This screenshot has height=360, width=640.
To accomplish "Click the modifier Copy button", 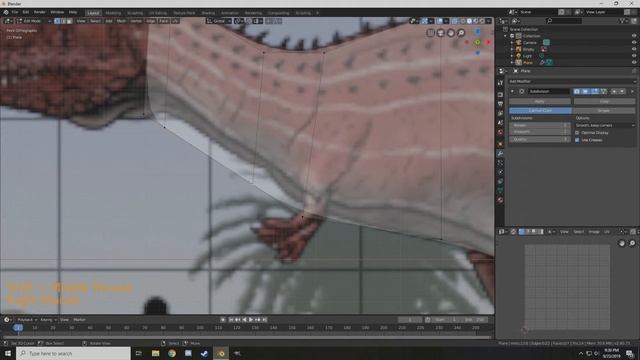I will [x=604, y=101].
